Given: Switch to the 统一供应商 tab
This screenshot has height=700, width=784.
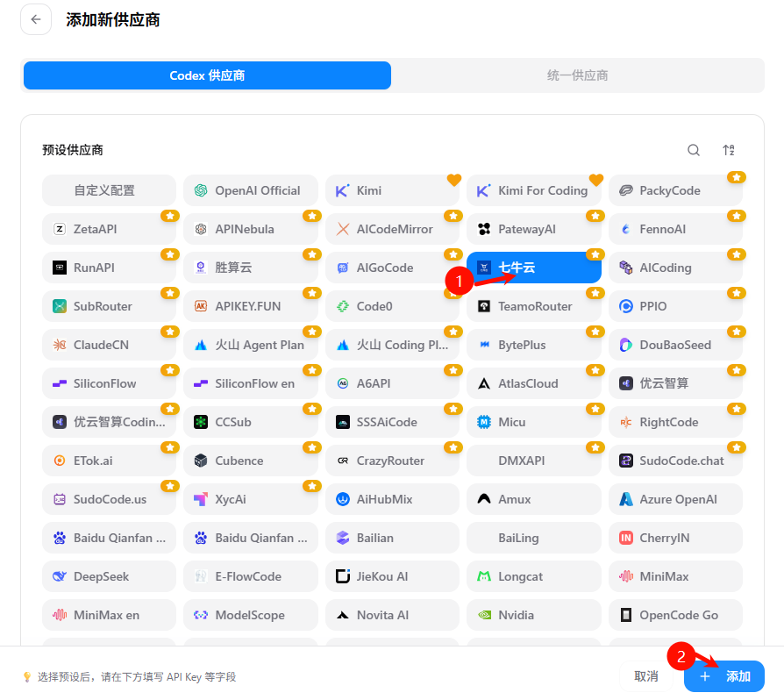Looking at the screenshot, I should pos(578,75).
